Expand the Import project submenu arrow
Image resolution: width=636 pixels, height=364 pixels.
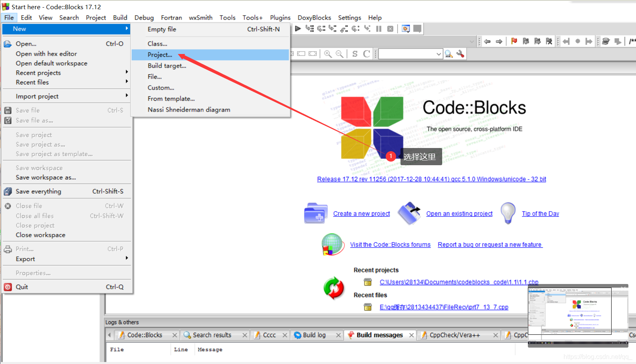coord(127,96)
